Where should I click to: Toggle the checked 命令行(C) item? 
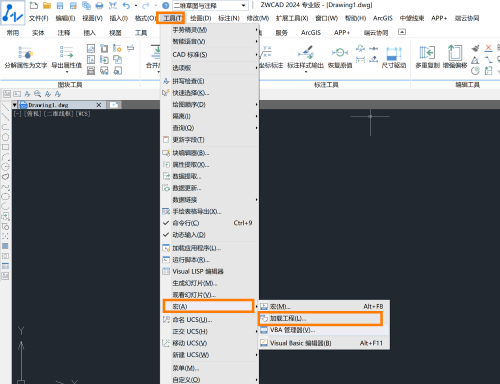(210, 223)
